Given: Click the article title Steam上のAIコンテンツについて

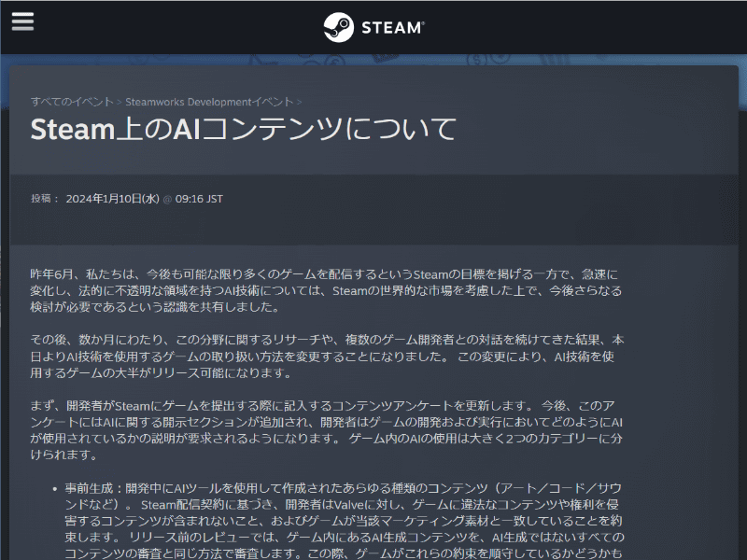Looking at the screenshot, I should click(x=243, y=129).
